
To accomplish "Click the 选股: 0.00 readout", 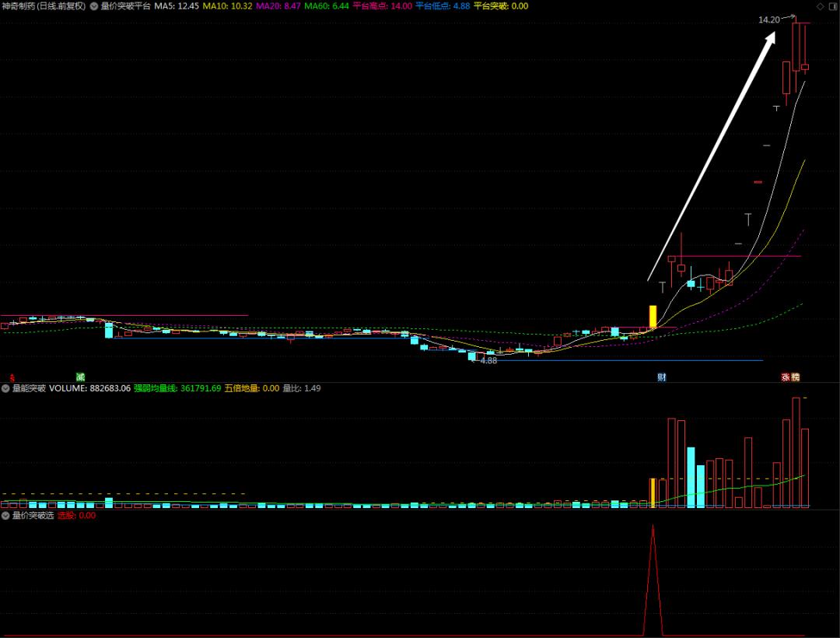I will click(76, 515).
